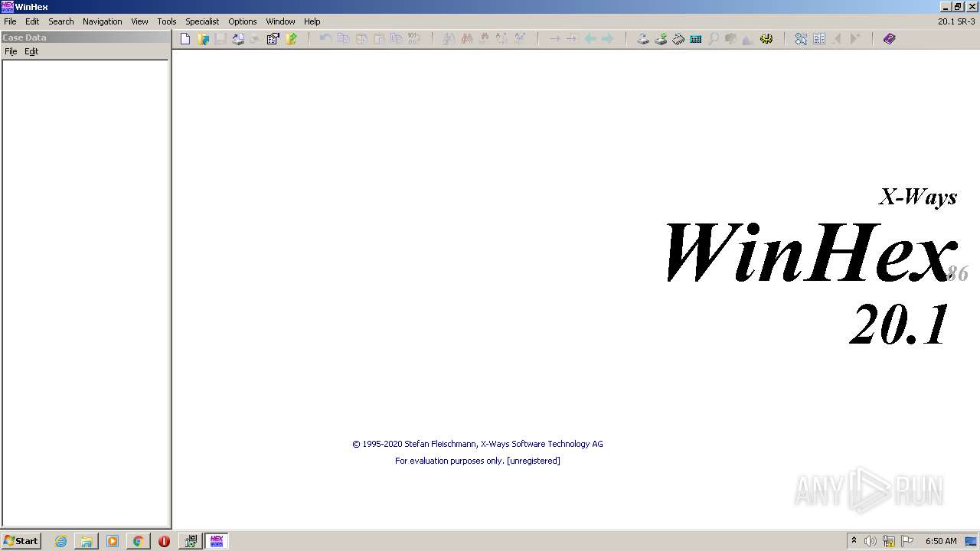
Task: Open a file via the folder toolbar icon
Action: (203, 38)
